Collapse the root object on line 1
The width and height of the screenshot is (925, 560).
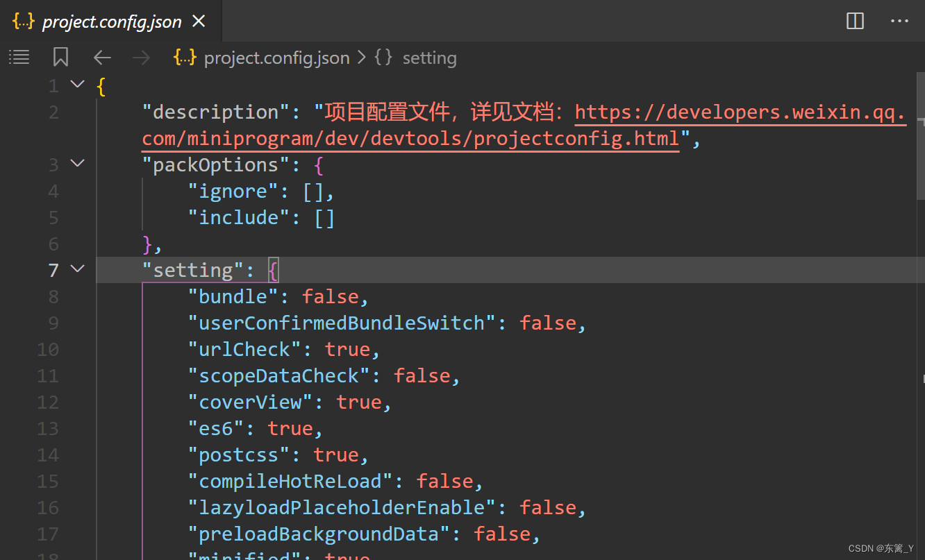tap(78, 85)
